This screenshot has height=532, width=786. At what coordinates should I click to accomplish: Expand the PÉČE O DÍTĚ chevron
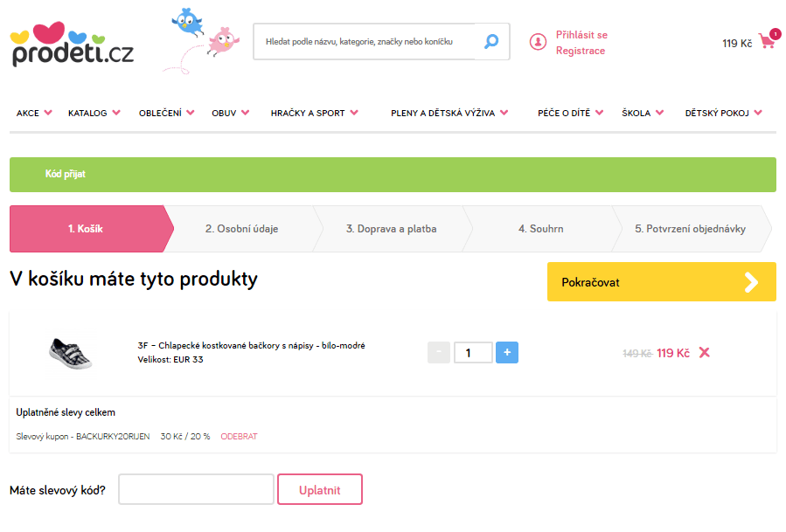pyautogui.click(x=599, y=113)
